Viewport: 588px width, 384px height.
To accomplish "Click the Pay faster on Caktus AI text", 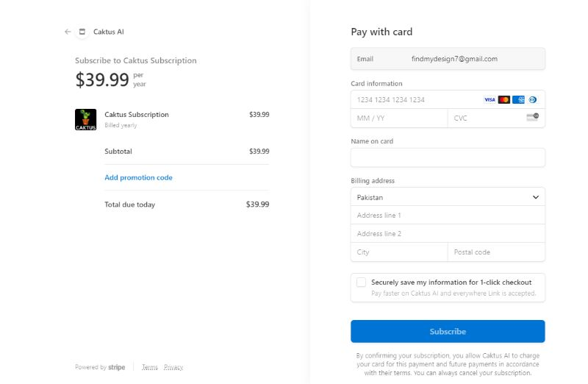I will click(453, 294).
